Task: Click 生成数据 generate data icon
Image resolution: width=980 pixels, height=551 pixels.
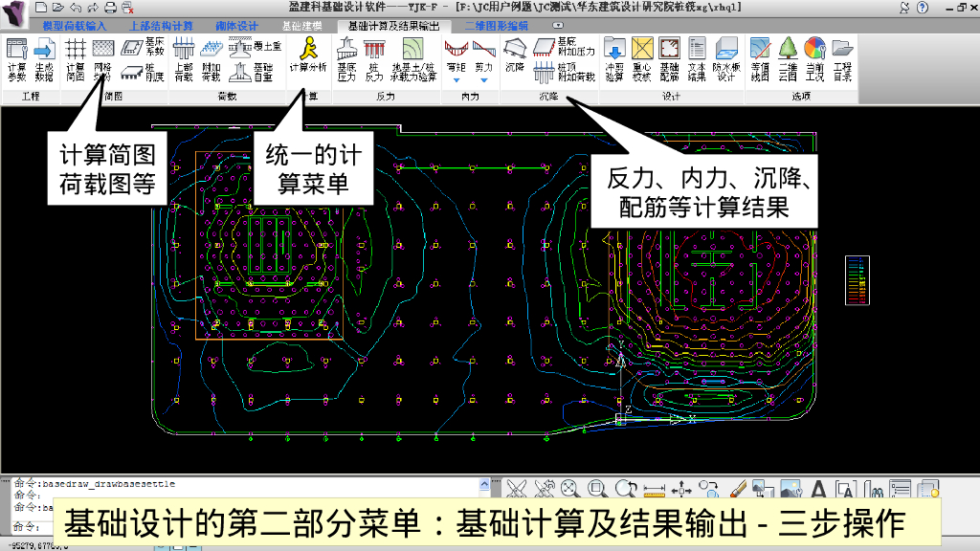Action: click(x=44, y=60)
